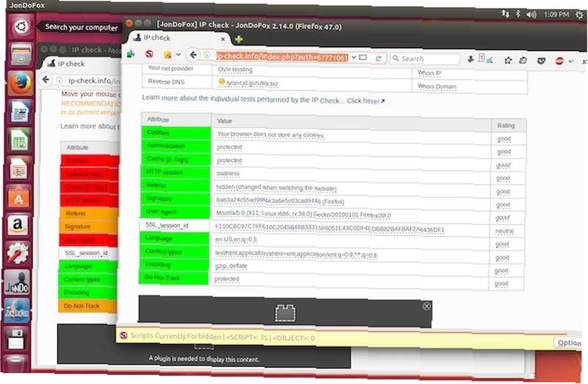Viewport: 588px width, 384px height.
Task: Click the green HTTP session attribute cell
Action: tap(175, 172)
